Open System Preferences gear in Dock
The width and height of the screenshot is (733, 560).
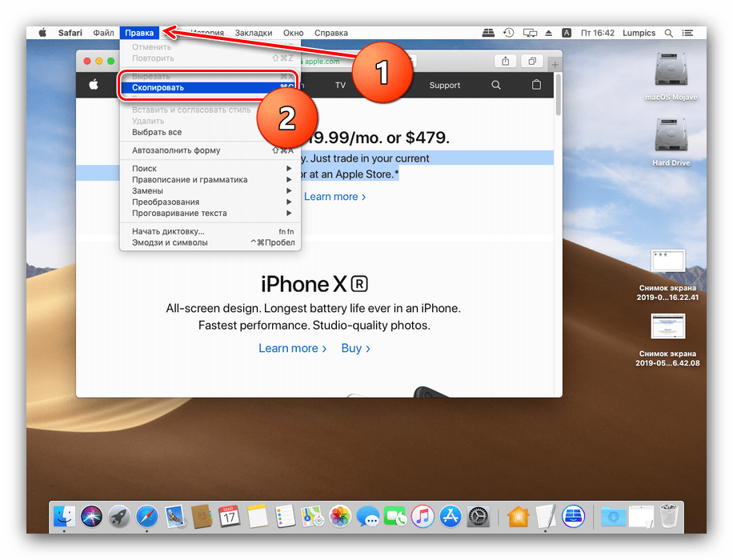(478, 516)
